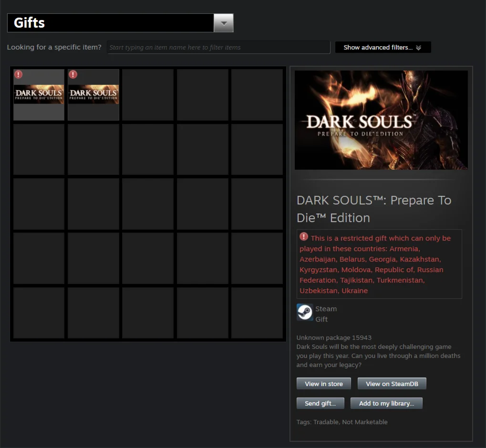This screenshot has width=486, height=448.
Task: Click 'Looking for a specific item?' label
Action: tap(54, 47)
